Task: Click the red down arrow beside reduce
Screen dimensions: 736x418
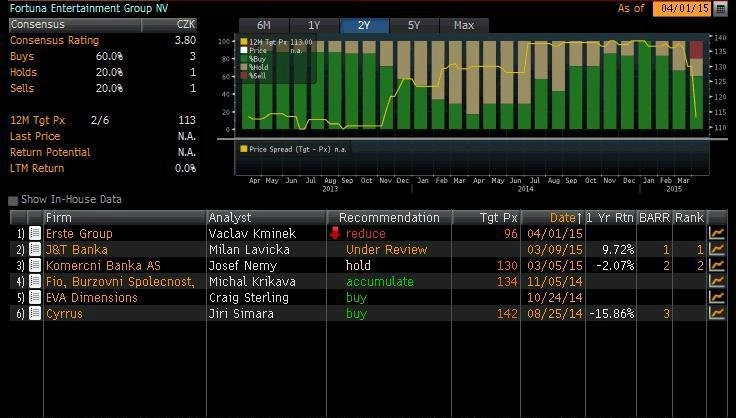Action: pos(335,233)
